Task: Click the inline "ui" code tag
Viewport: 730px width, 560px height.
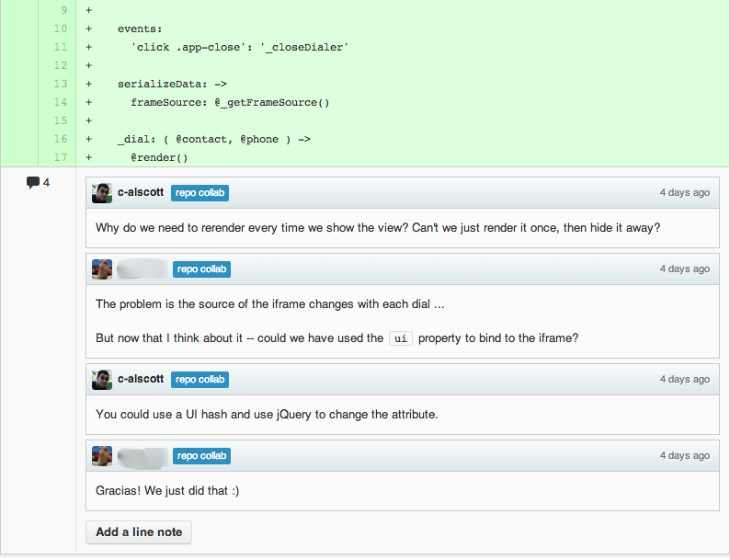Action: [400, 338]
